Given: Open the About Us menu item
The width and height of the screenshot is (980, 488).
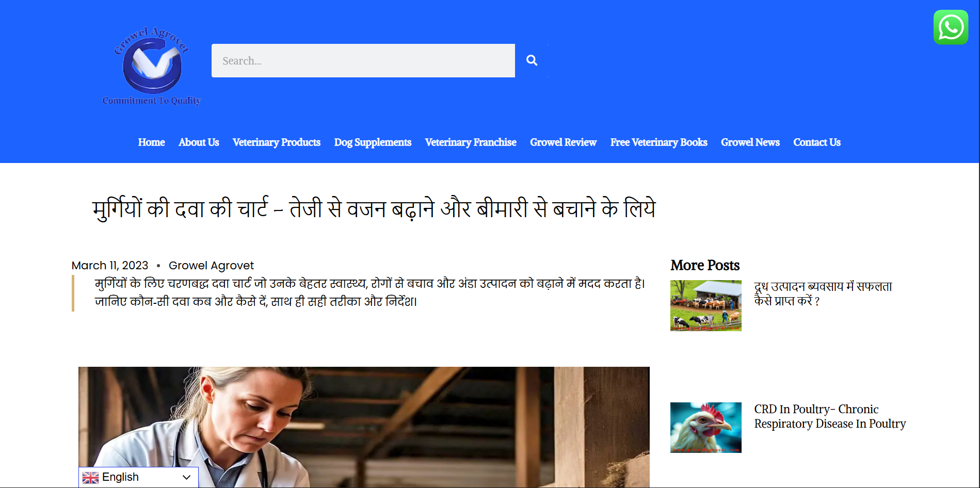Looking at the screenshot, I should tap(199, 142).
